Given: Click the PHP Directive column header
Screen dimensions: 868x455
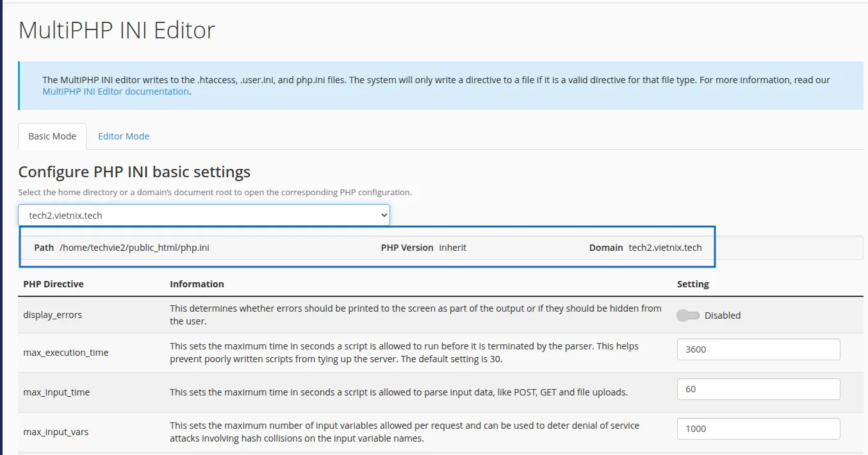Looking at the screenshot, I should 53,284.
